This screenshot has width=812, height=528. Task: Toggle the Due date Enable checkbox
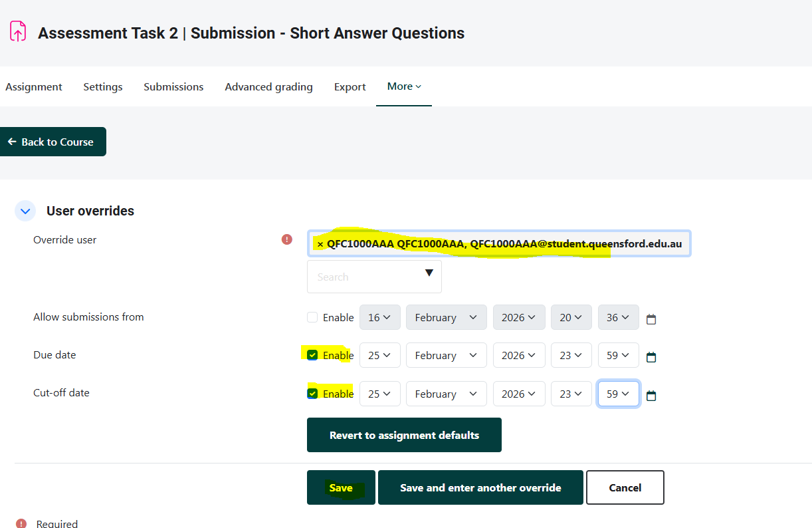tap(312, 355)
